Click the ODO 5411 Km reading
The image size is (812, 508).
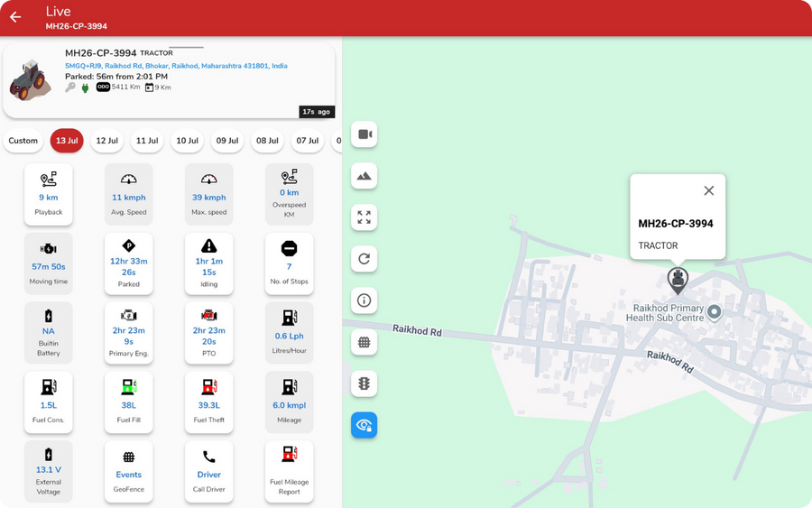(118, 87)
